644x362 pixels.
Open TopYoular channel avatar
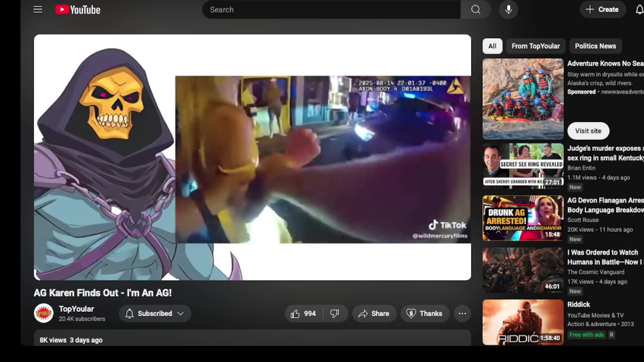43,313
